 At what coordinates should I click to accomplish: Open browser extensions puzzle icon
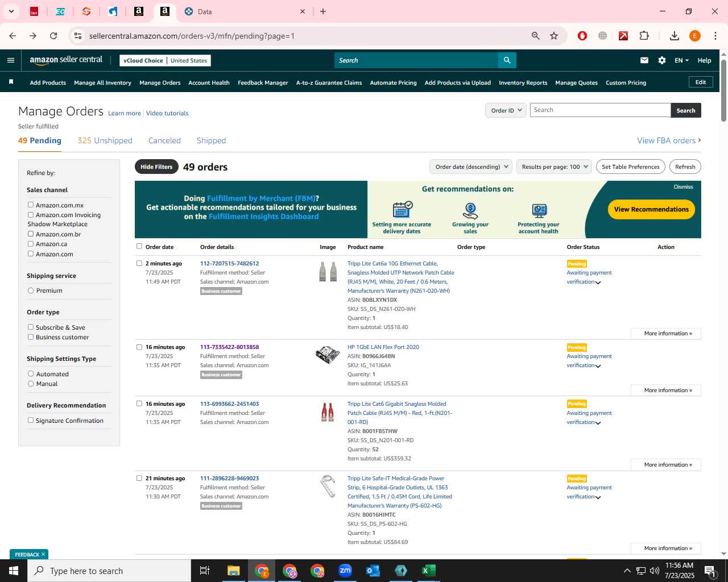tap(644, 36)
